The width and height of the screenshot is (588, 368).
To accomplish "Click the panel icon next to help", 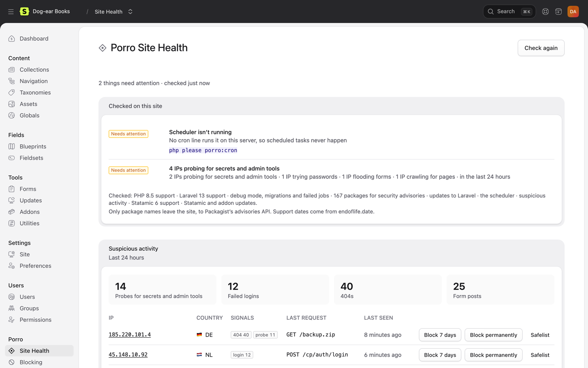I will click(x=559, y=11).
